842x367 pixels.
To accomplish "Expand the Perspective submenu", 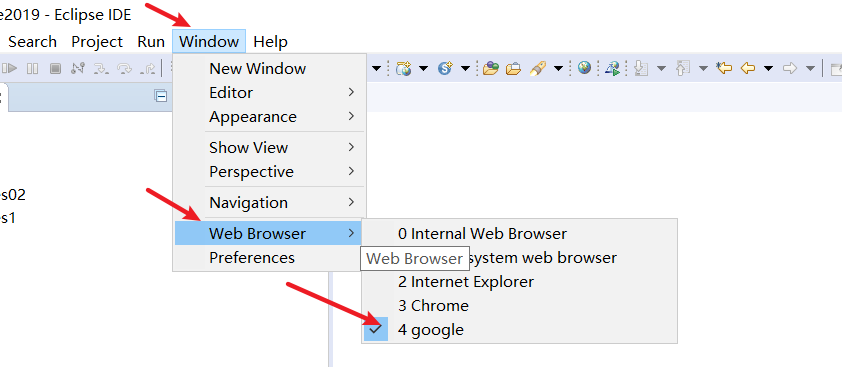I will (269, 171).
